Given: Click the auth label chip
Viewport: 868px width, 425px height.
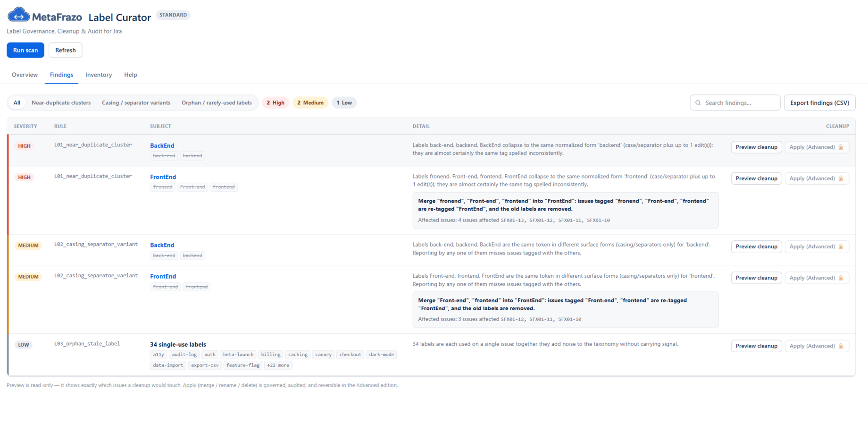Looking at the screenshot, I should coord(210,355).
